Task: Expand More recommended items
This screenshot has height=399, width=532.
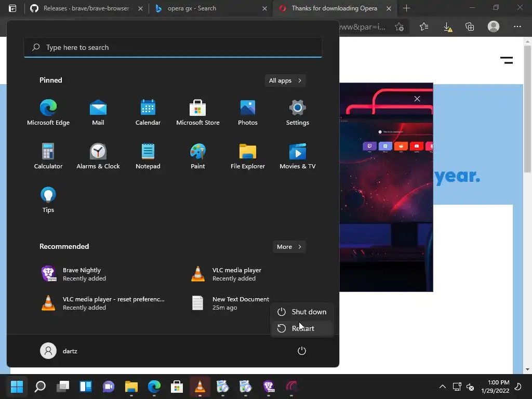Action: 289,247
